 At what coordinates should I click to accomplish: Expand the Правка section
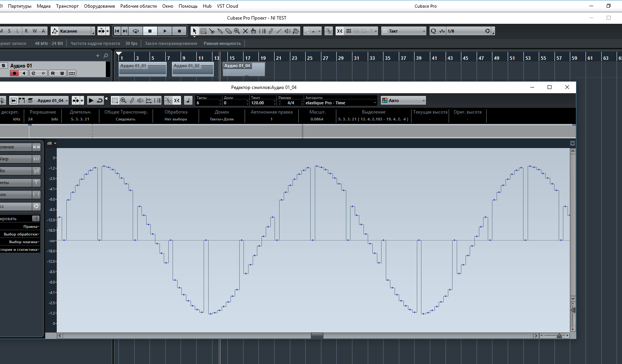pyautogui.click(x=20, y=227)
